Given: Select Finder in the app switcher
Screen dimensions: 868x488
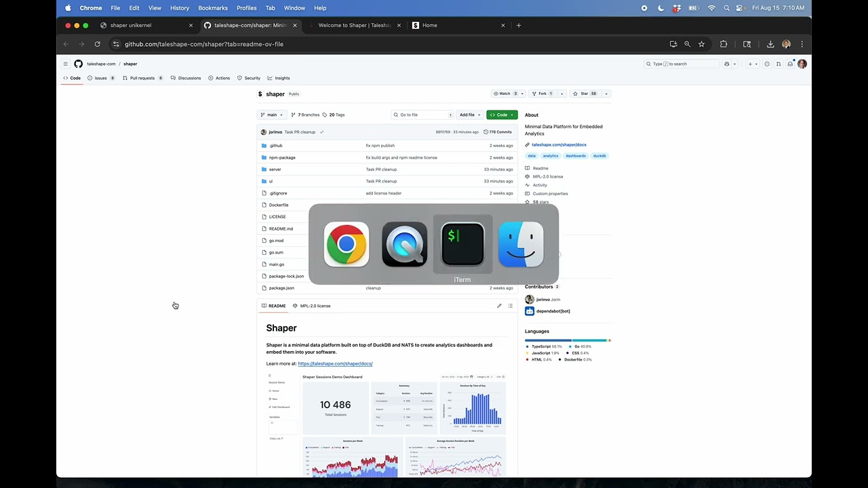Looking at the screenshot, I should [x=521, y=244].
